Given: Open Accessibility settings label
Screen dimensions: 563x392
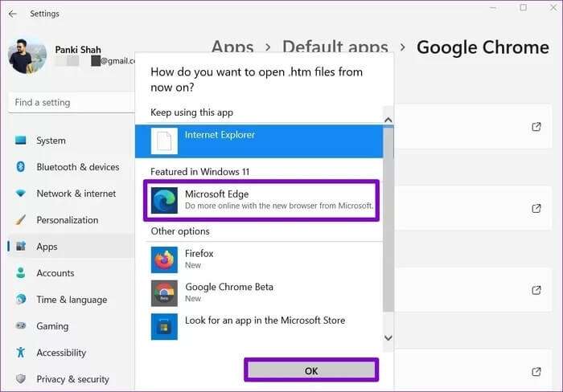Looking at the screenshot, I should click(x=61, y=353).
